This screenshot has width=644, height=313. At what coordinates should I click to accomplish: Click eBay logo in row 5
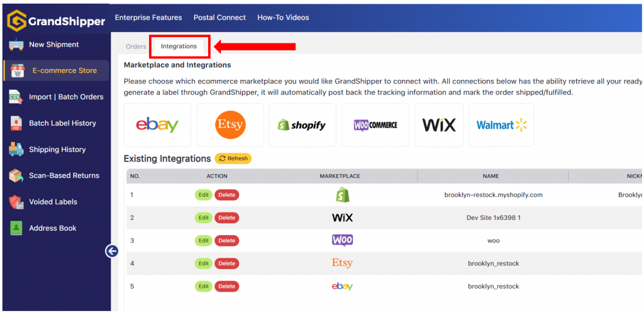coord(342,286)
